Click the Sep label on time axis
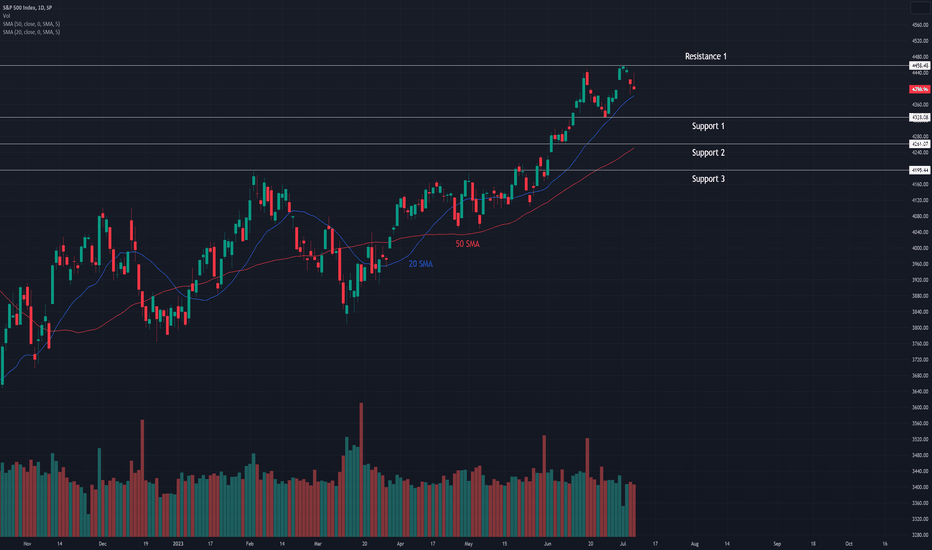932x550 pixels. coord(777,543)
